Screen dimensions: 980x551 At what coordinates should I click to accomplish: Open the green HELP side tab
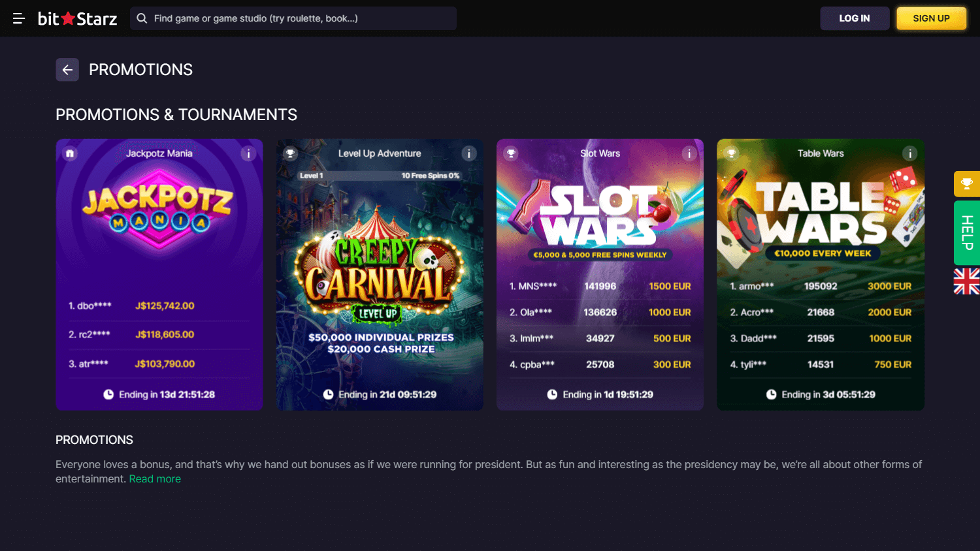tap(967, 232)
